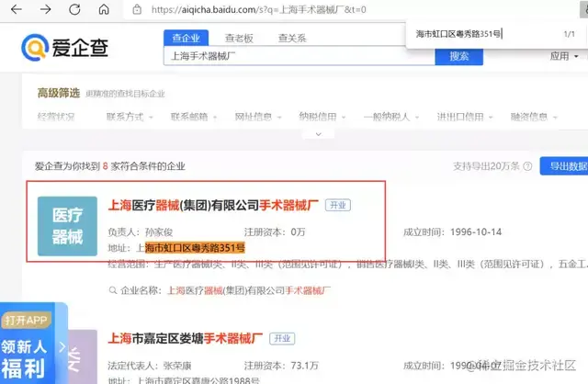Click the 注册资本: 73.1万 text

coord(281,366)
